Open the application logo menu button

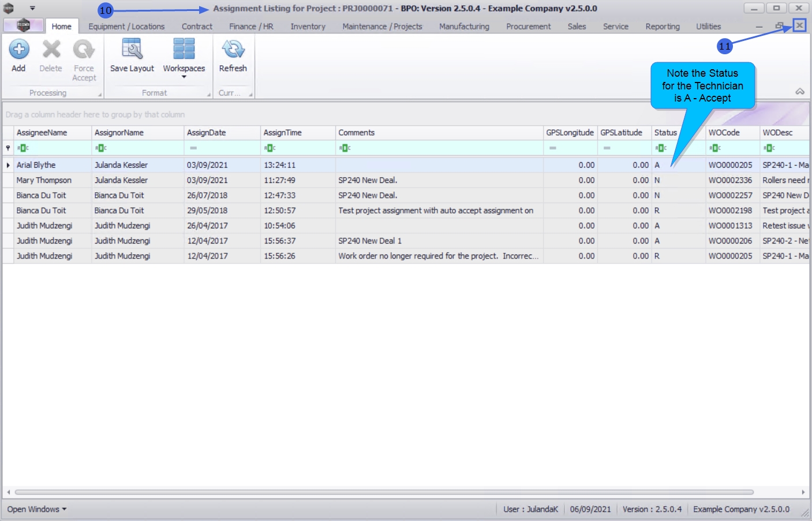point(23,25)
